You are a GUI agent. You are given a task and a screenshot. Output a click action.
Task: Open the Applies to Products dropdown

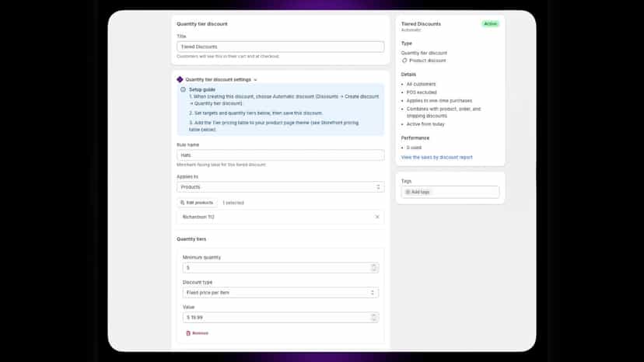coord(281,186)
